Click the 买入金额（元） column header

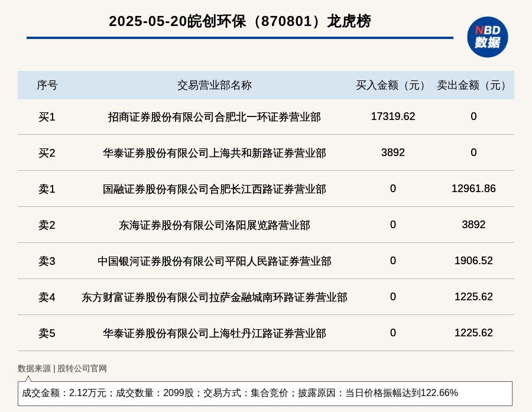tap(393, 85)
